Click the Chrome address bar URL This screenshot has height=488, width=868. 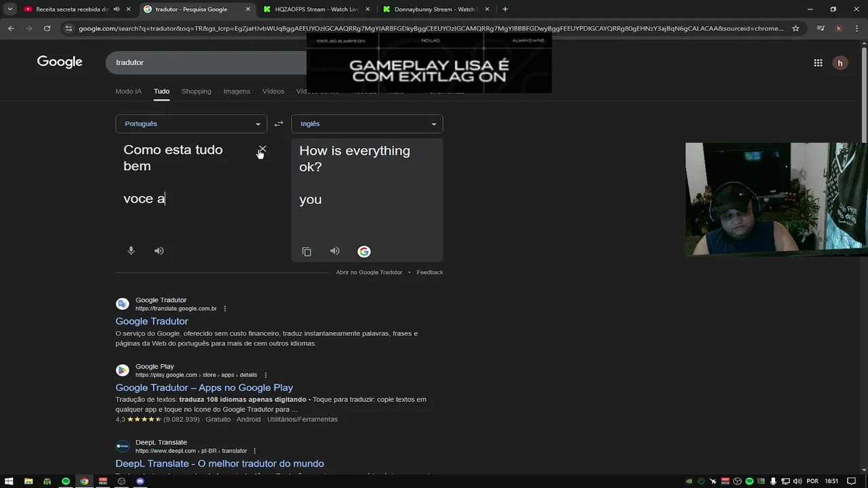(x=431, y=28)
